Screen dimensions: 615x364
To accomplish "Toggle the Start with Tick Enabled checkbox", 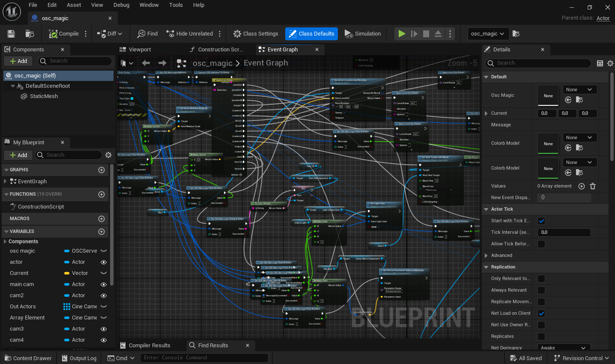I will (541, 221).
